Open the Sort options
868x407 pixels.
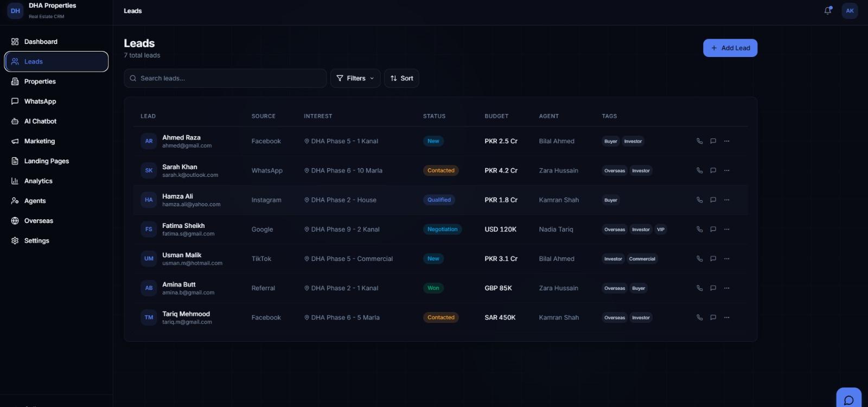click(401, 78)
